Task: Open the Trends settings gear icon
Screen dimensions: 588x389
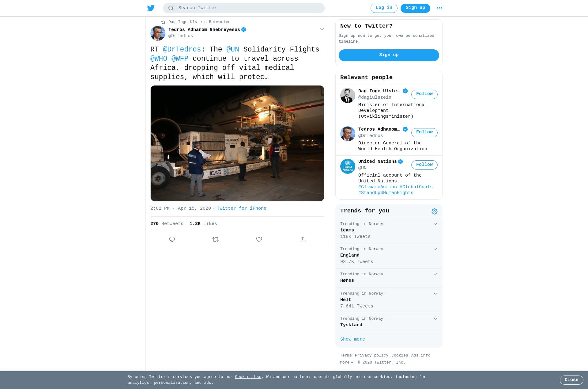Action: point(435,211)
